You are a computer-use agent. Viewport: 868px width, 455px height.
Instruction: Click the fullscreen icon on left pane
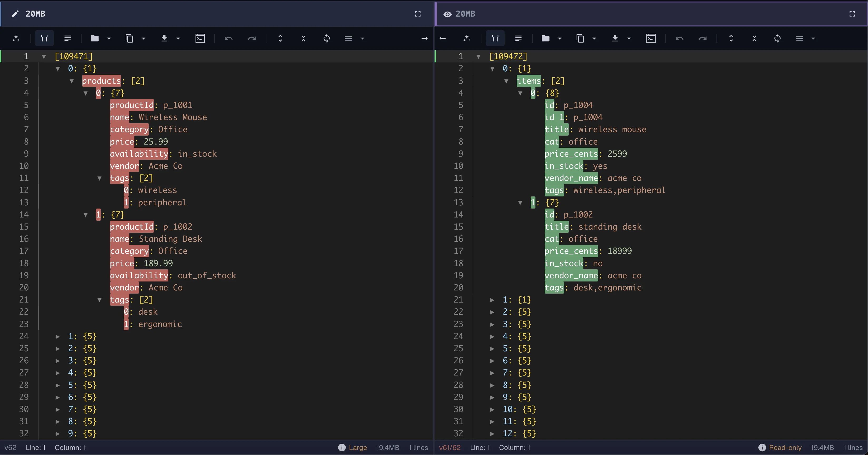(418, 14)
